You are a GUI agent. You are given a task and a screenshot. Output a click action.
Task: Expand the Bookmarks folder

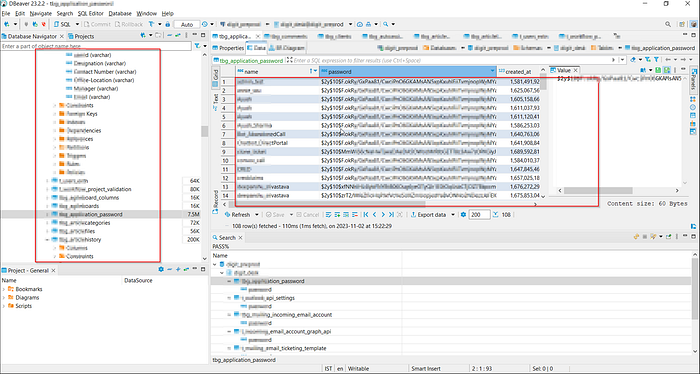coord(4,289)
